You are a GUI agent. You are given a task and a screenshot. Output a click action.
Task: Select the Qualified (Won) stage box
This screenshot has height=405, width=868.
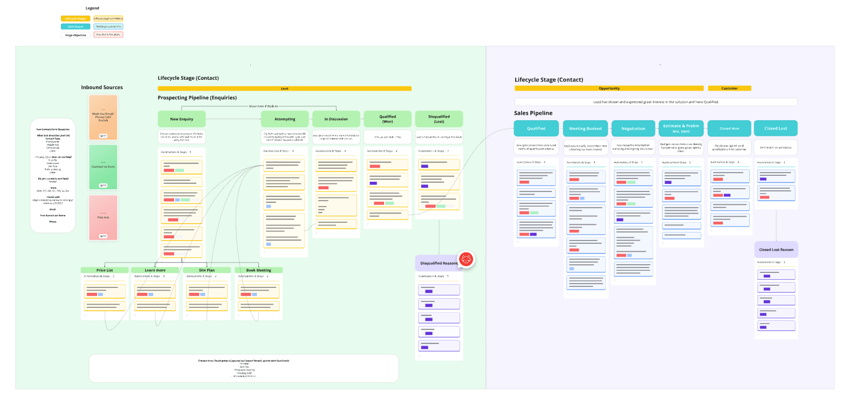tap(387, 119)
